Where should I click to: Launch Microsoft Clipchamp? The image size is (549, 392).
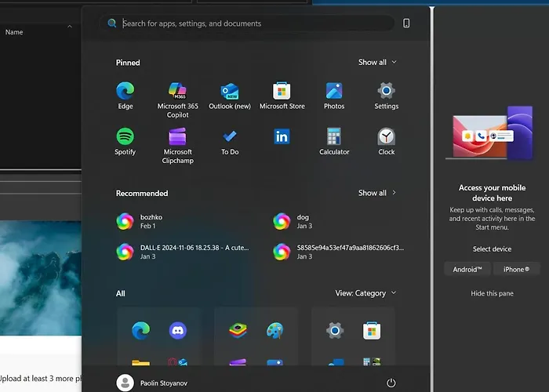pos(177,137)
